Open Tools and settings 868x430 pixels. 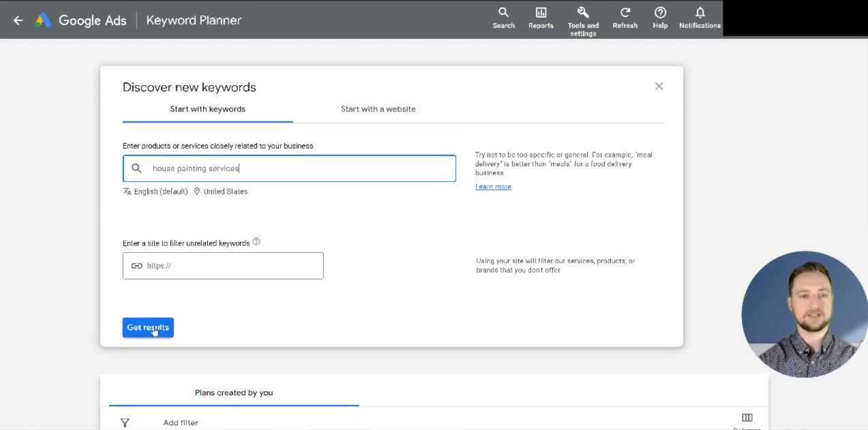pyautogui.click(x=583, y=22)
